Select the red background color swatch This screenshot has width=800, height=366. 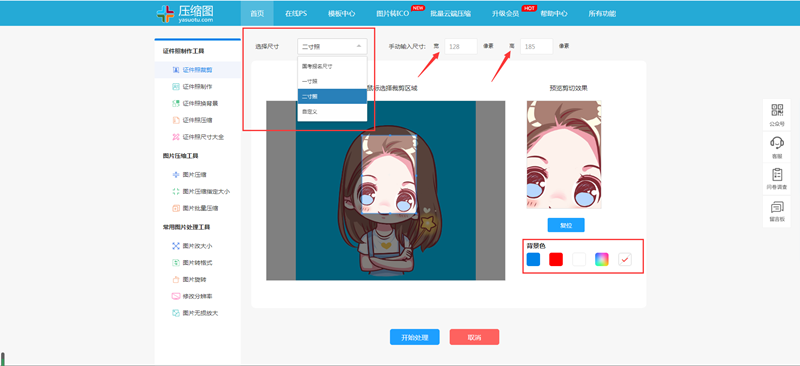pos(556,259)
